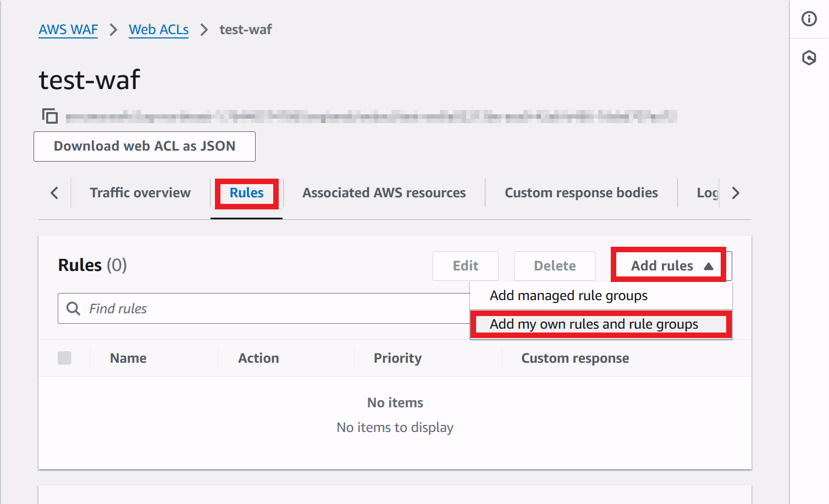
Task: Select the Rules tab
Action: click(246, 193)
